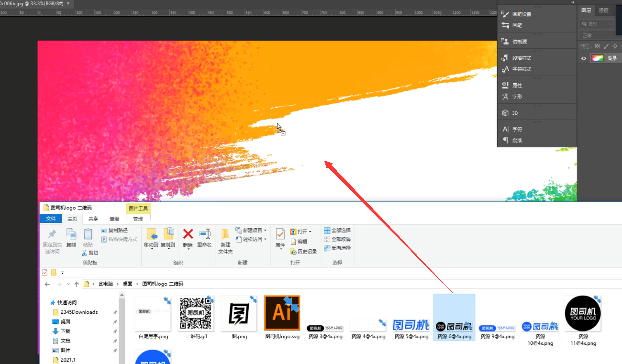The image size is (622, 364).
Task: Click lock image pixels brush icon
Action: click(x=606, y=46)
